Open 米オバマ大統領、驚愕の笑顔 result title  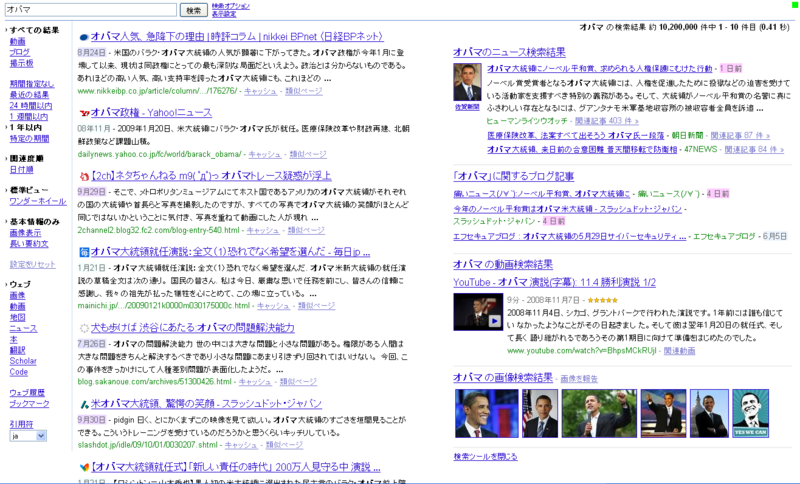click(x=206, y=404)
